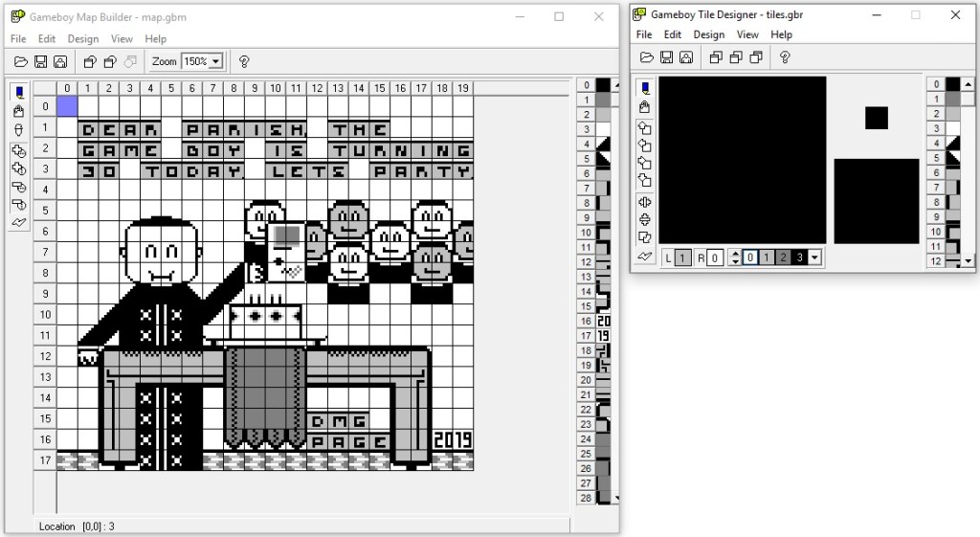Click highlighted map cell at row 0 column 0
The width and height of the screenshot is (980, 537).
point(67,106)
